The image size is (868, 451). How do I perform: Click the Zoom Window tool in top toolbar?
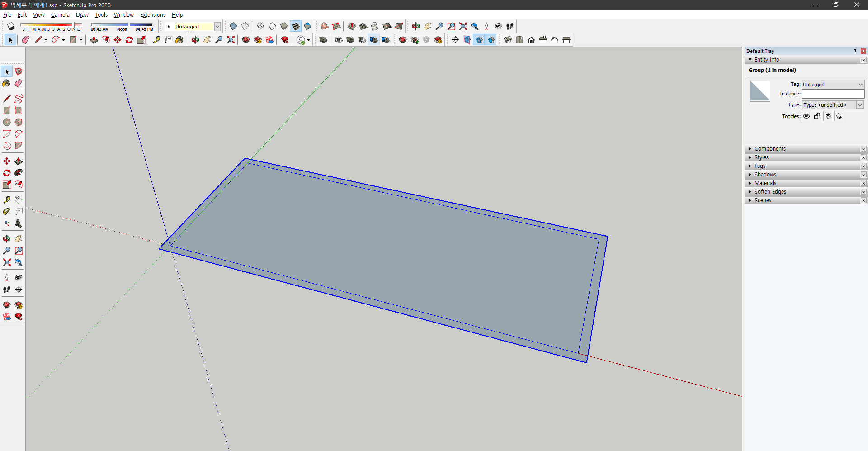click(x=451, y=26)
